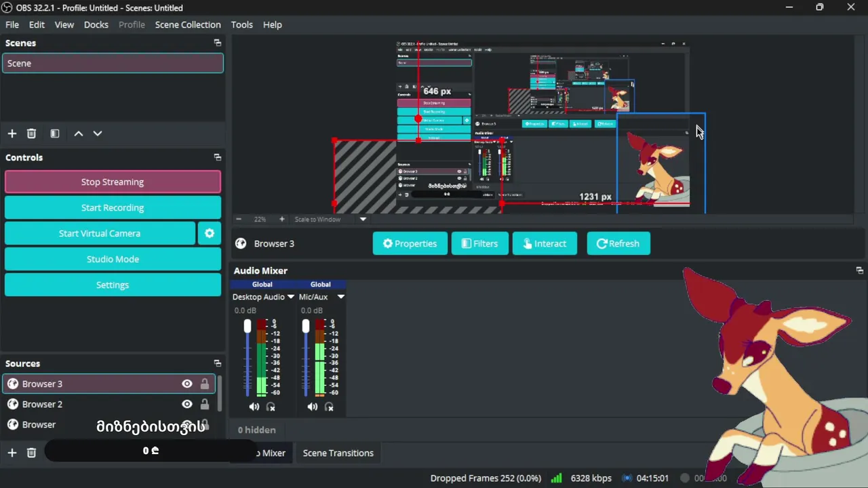This screenshot has width=868, height=488.
Task: Open scene filters icon in Scenes toolbar
Action: (x=55, y=134)
